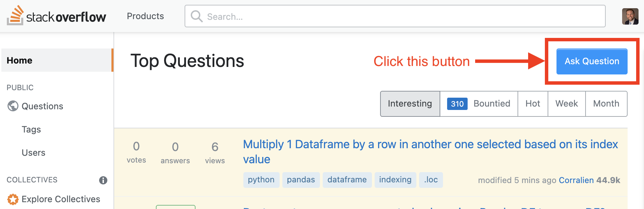Image resolution: width=644 pixels, height=209 pixels.
Task: Switch to the Week filter
Action: 566,104
